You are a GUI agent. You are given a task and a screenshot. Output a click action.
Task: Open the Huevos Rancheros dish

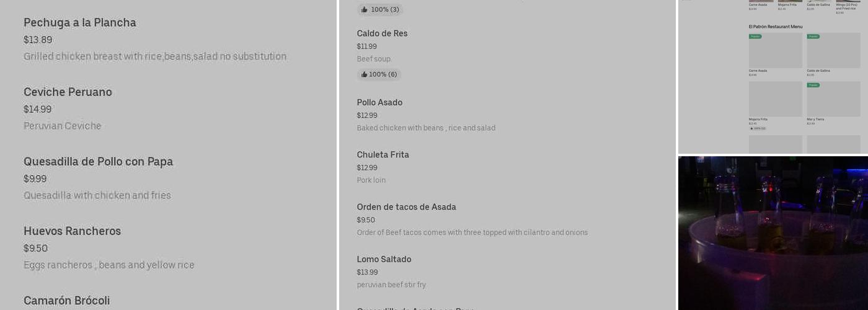72,231
